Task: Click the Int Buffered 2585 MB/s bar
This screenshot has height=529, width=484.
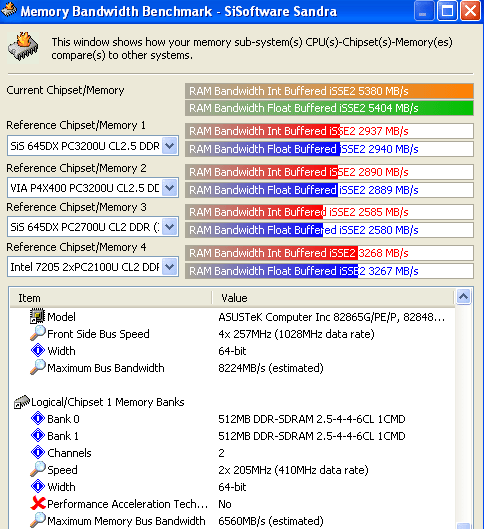Action: coord(329,212)
